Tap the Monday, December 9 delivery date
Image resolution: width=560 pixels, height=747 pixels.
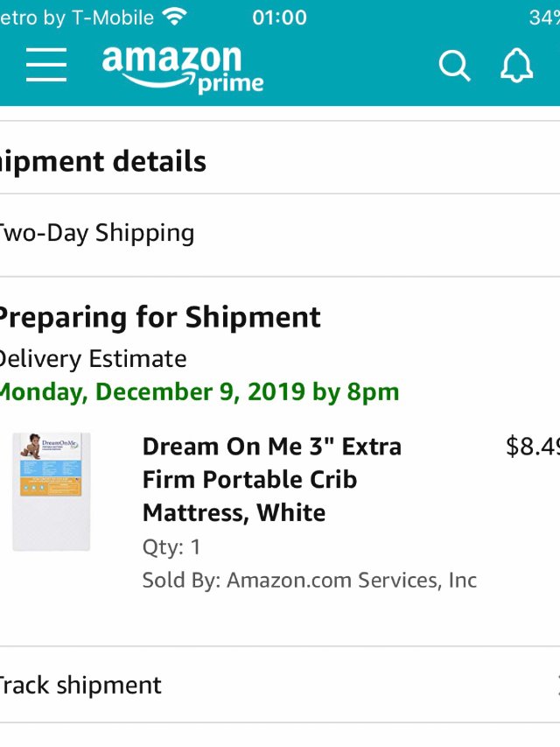pos(198,391)
